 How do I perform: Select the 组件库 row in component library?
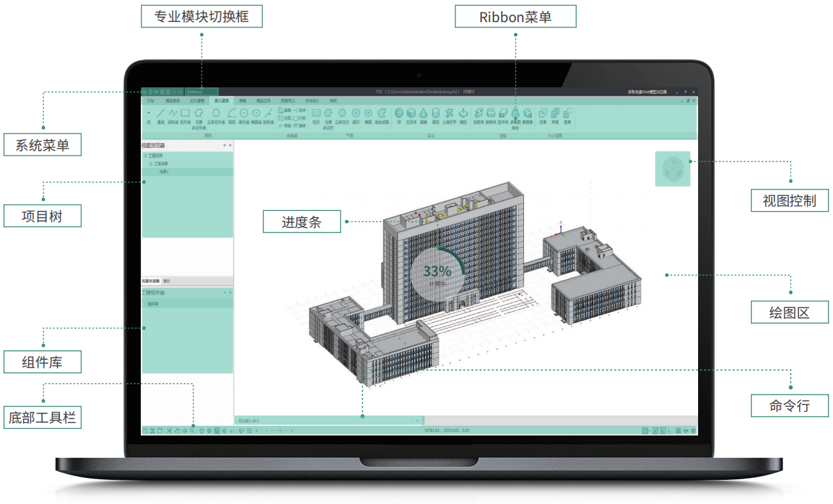coord(187,304)
